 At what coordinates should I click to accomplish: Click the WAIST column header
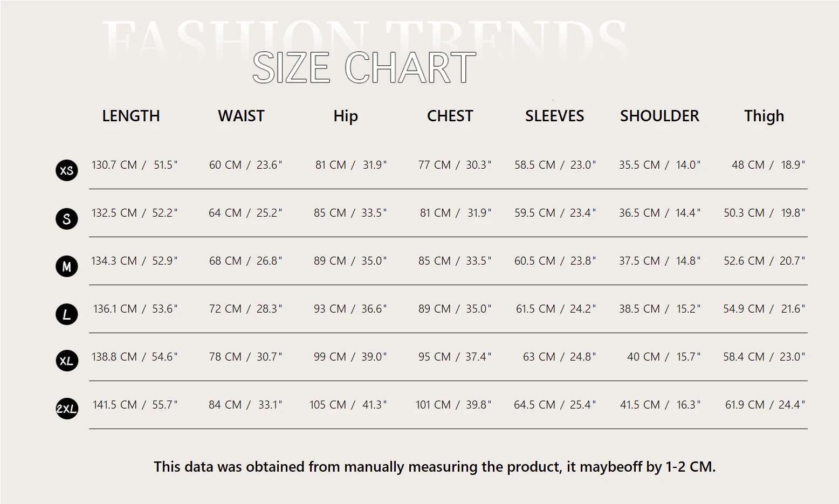point(241,116)
